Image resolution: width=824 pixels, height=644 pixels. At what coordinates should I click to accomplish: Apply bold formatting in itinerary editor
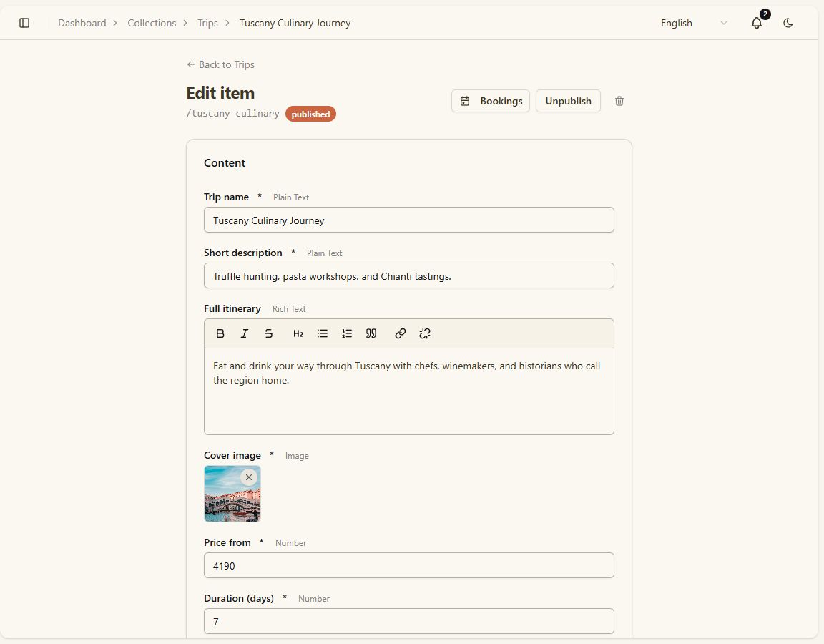pyautogui.click(x=220, y=333)
